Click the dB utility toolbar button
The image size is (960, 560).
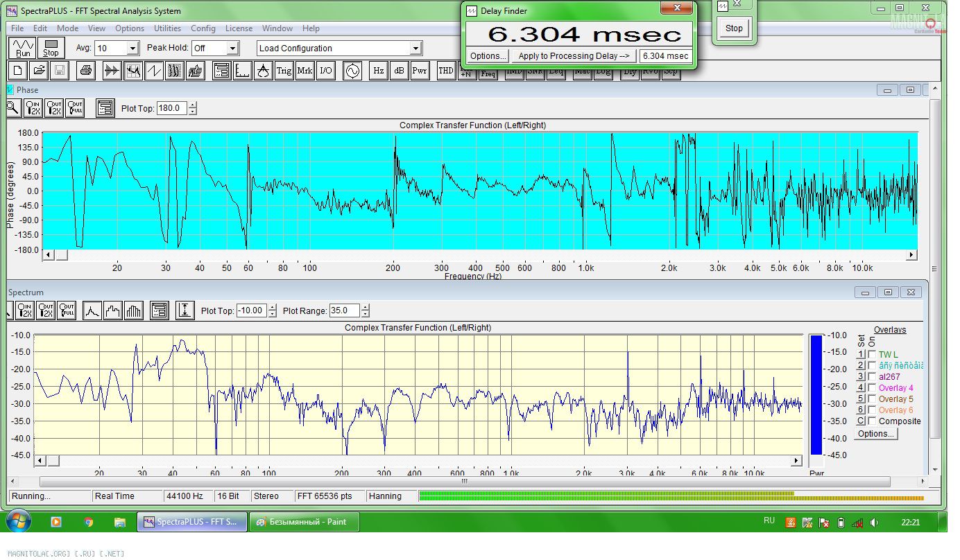pos(399,70)
